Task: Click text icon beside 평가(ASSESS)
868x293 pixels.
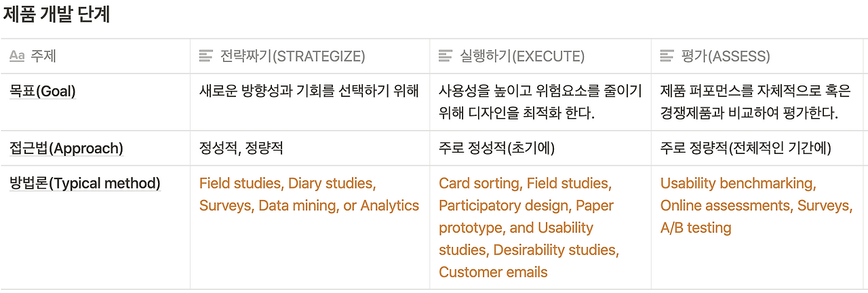Action: 667,56
